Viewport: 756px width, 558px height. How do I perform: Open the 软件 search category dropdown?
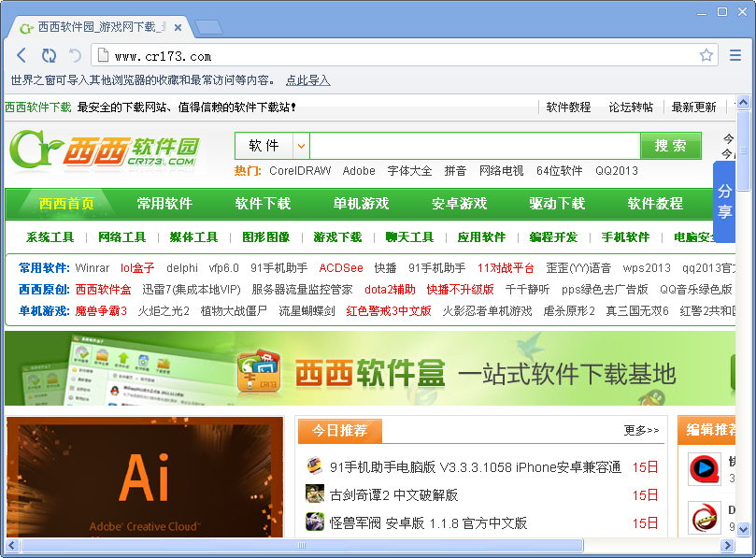[301, 146]
